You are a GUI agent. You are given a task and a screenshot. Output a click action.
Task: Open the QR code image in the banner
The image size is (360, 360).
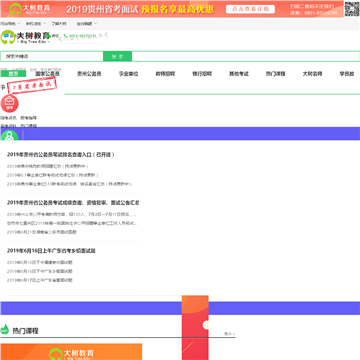pos(352,9)
